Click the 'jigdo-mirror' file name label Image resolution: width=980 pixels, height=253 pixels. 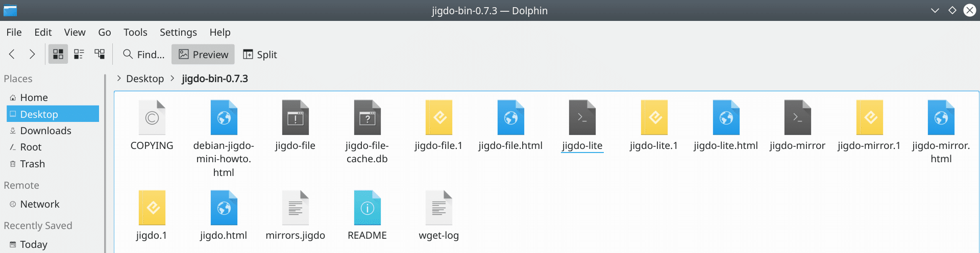point(798,146)
